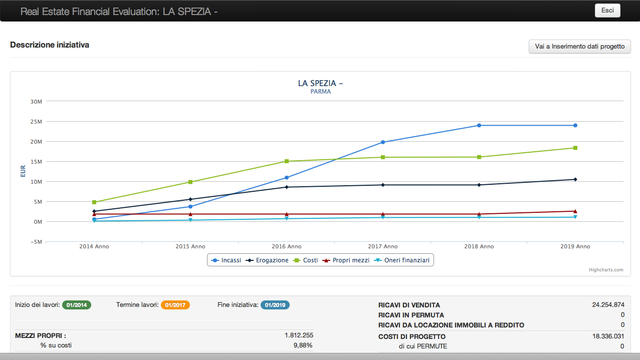Click the Propri mezzi 2019 triangle marker
640x360 pixels.
pos(575,211)
